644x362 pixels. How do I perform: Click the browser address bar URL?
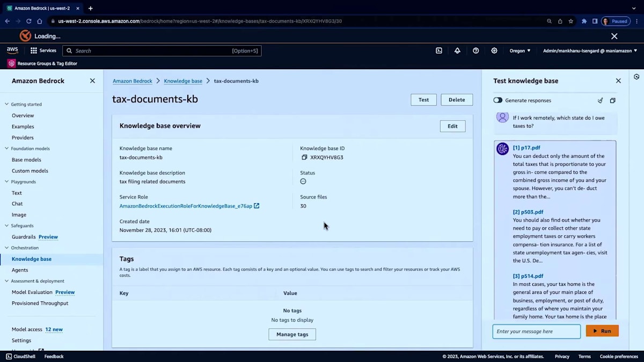click(200, 21)
